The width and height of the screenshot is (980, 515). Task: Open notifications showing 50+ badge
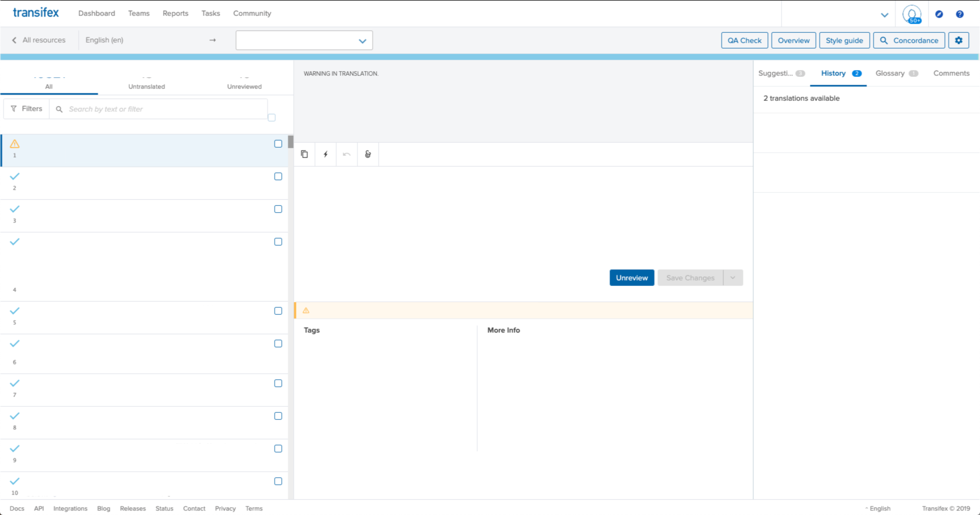coord(911,14)
